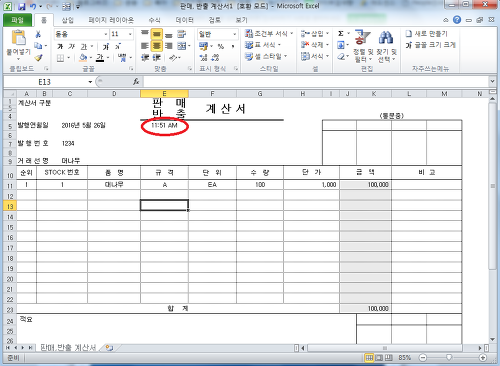Click the Copy icon in clipboard group
500x366 pixels.
(x=38, y=46)
